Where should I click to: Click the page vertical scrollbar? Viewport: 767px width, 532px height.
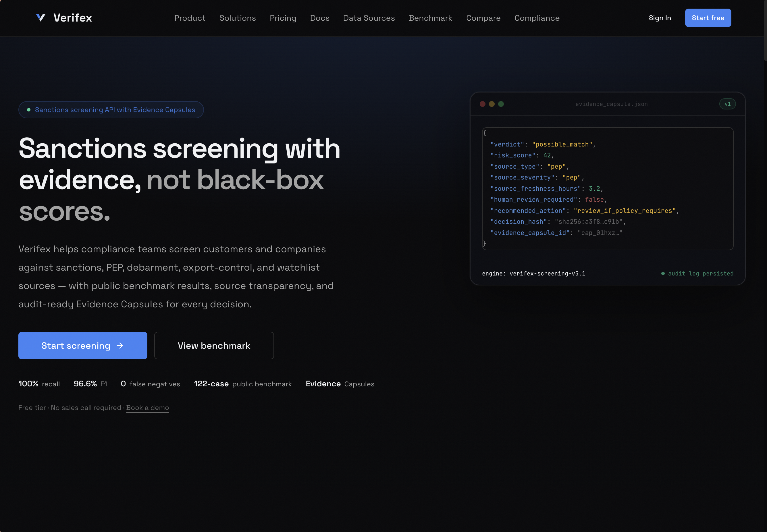[765, 31]
